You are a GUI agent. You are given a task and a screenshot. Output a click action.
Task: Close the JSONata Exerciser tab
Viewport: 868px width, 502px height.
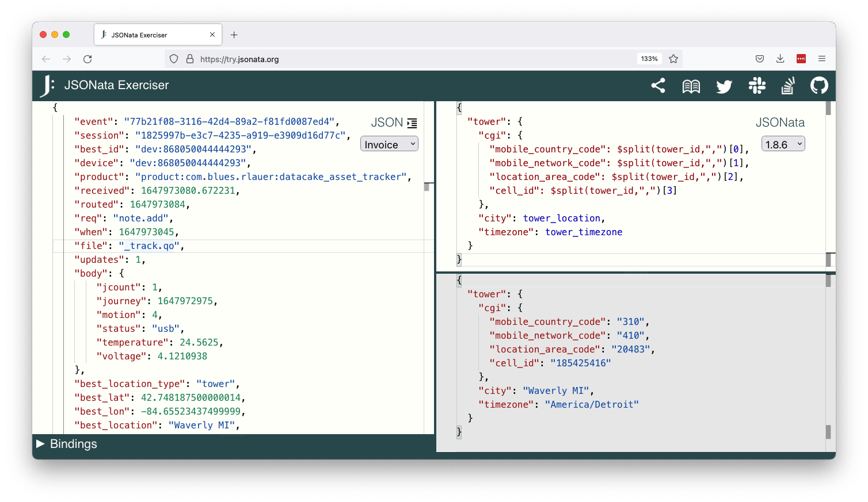(212, 35)
